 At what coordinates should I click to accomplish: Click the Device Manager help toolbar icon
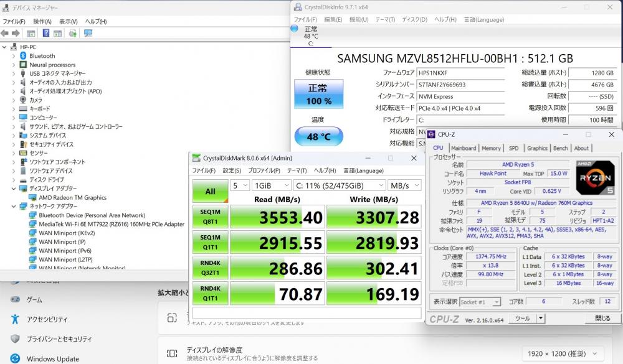pos(46,33)
